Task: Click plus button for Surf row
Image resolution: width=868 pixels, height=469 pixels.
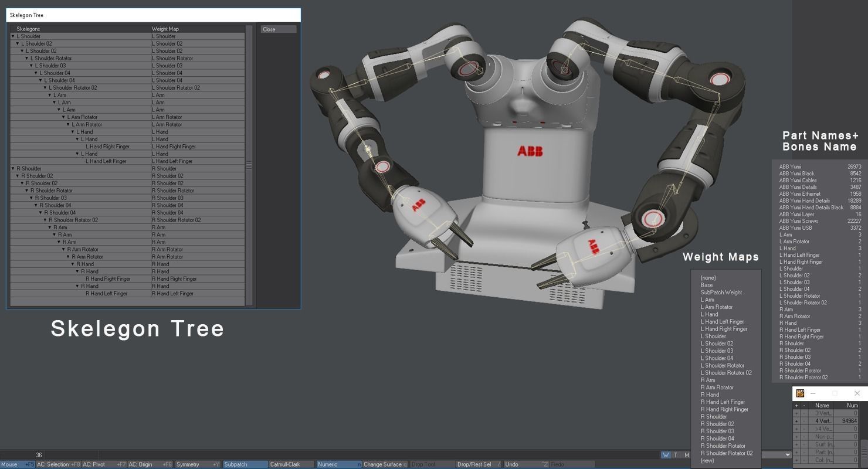Action: (796, 444)
